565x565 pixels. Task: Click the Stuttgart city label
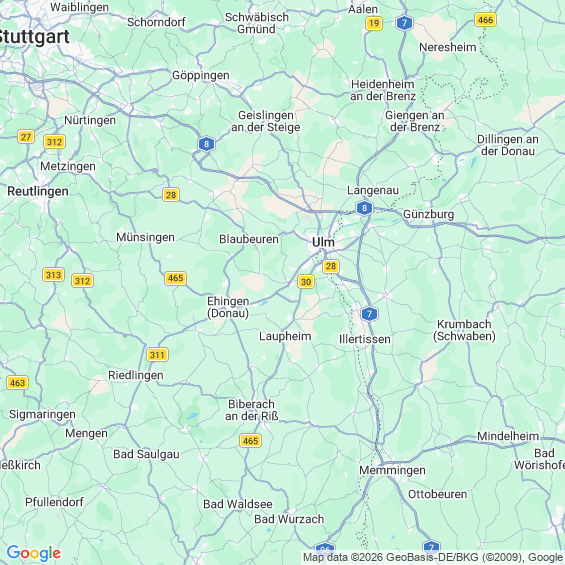tap(34, 37)
